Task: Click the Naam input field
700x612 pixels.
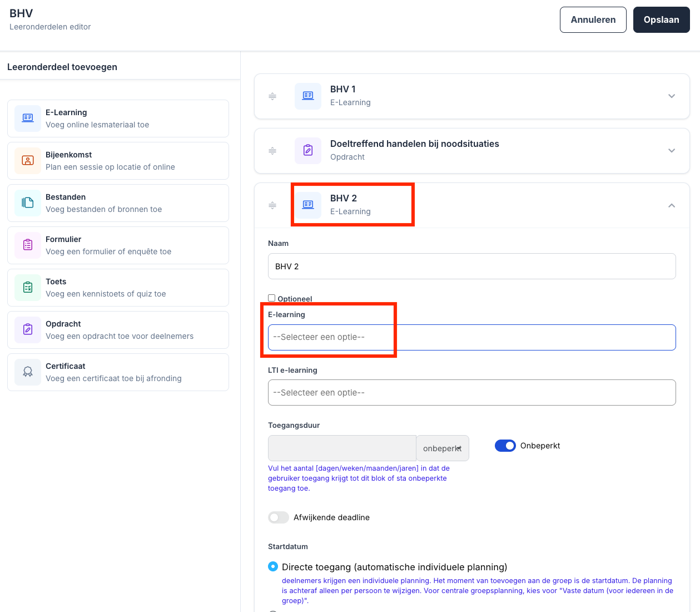Action: [x=471, y=266]
